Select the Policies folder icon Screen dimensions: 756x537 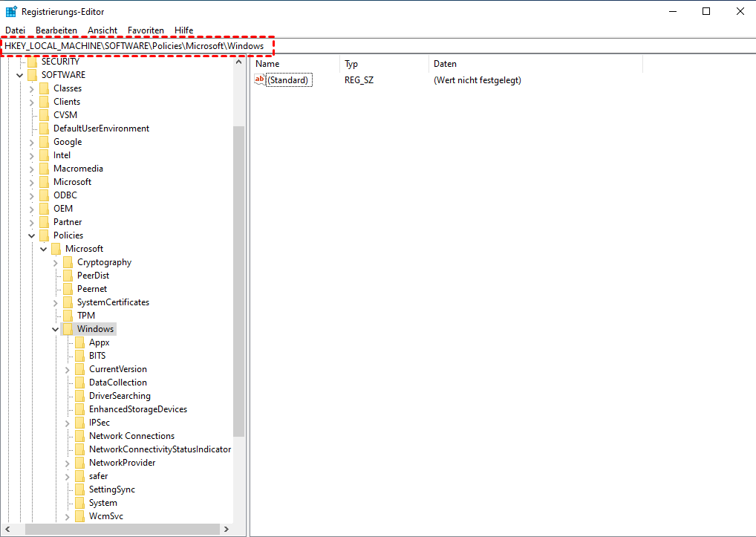coord(45,235)
